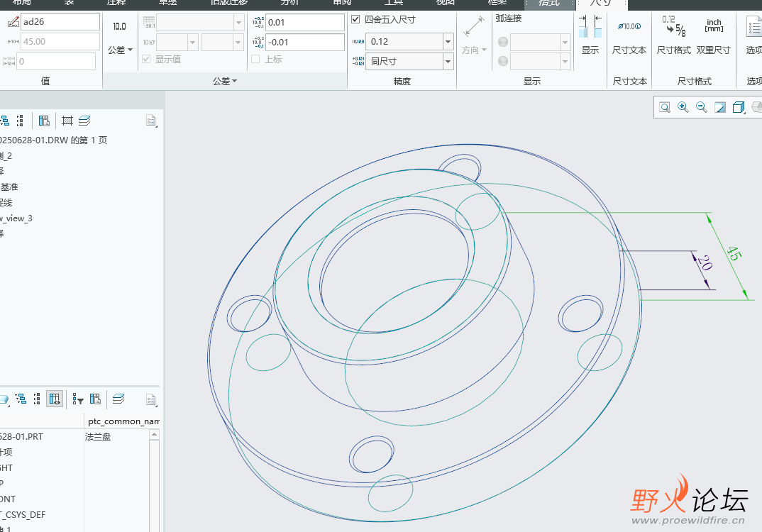
Task: Open the 方向 orientation dropdown
Action: click(x=474, y=50)
